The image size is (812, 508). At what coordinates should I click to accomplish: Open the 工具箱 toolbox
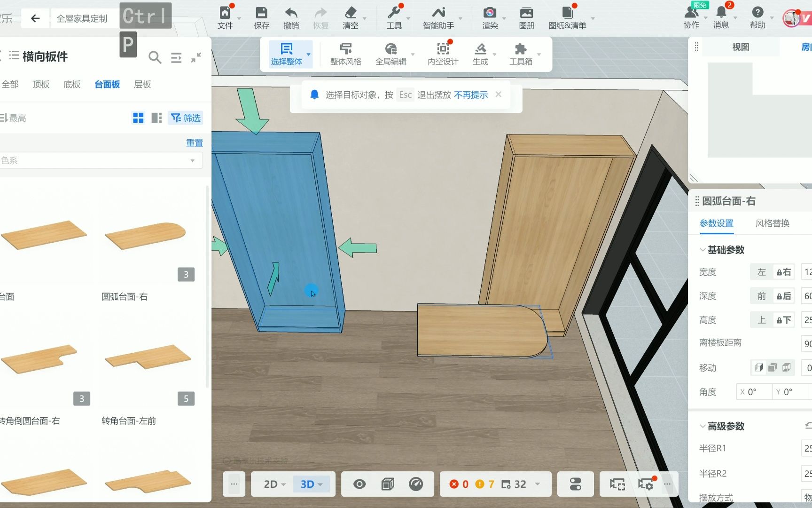point(521,55)
